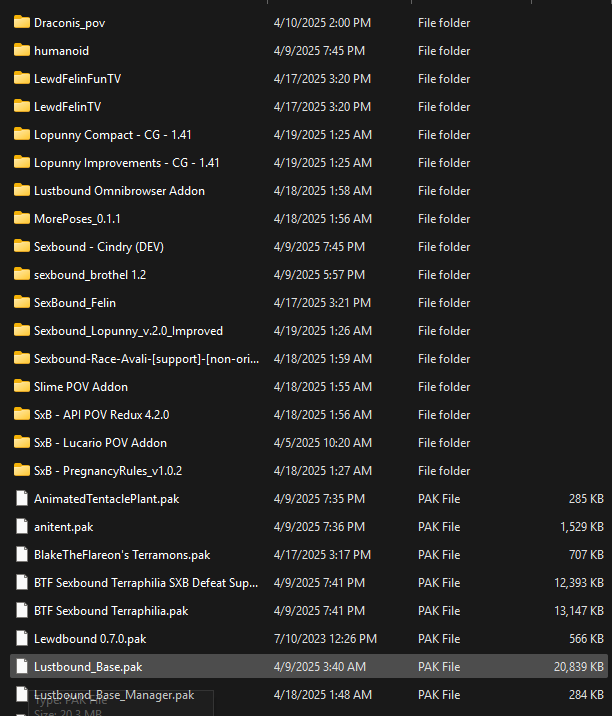Select BTF Sexbound Terraphilia.pak file name

[111, 611]
